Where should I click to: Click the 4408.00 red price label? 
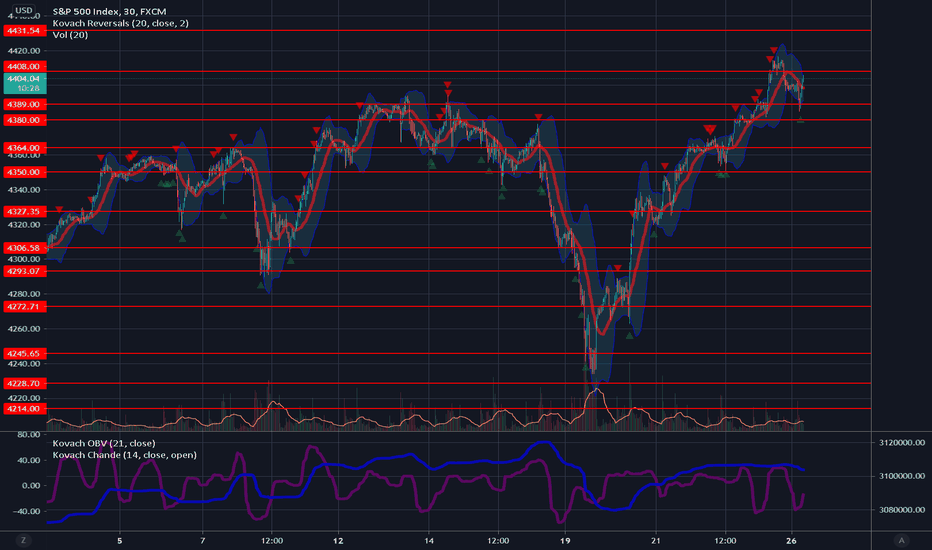coord(24,67)
